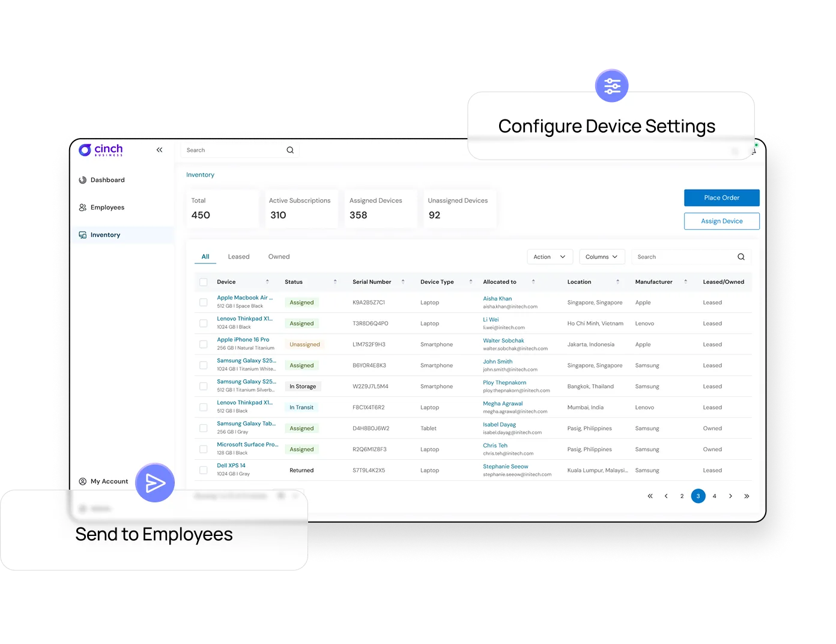Collapse the sidebar with the double-chevron icon
This screenshot has width=836, height=644.
coord(159,150)
